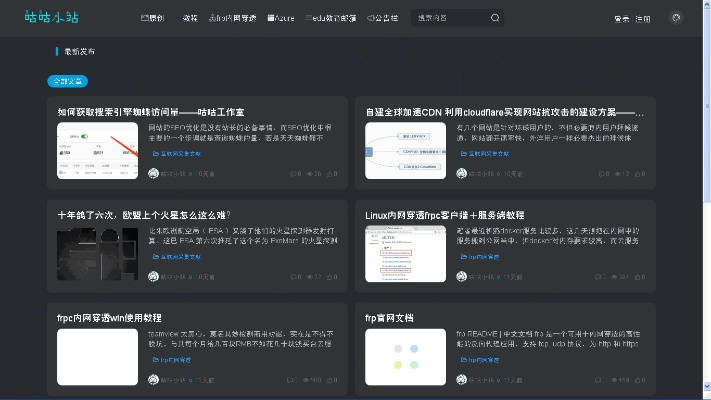Viewport: 711px width, 400px height.
Task: Click author avatar on Linux frpc article
Action: pos(461,277)
